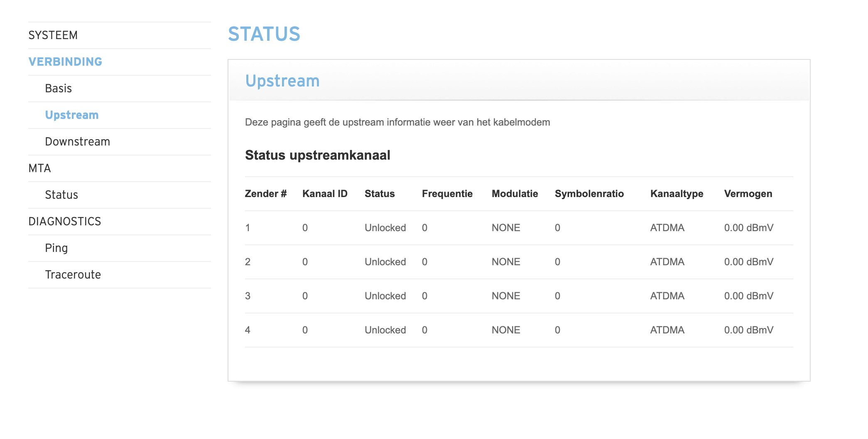This screenshot has height=439, width=868.
Task: Expand the VERBINDING section in sidebar
Action: (65, 62)
